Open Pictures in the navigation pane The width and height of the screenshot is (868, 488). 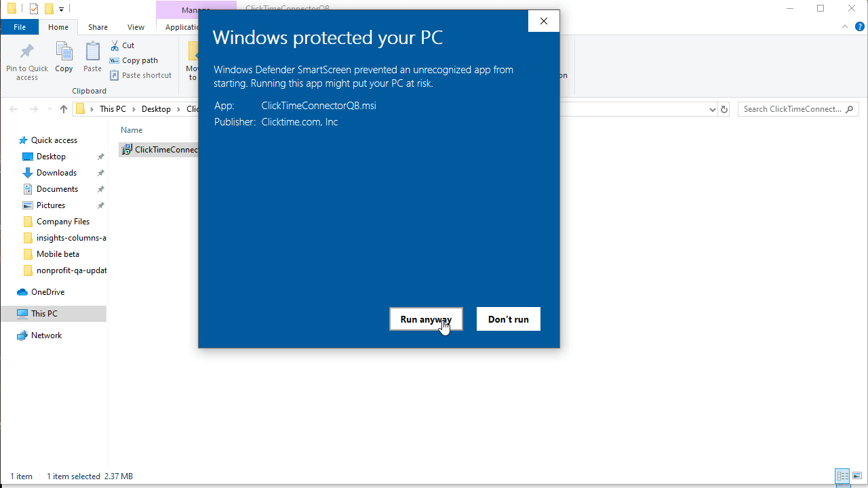(51, 205)
